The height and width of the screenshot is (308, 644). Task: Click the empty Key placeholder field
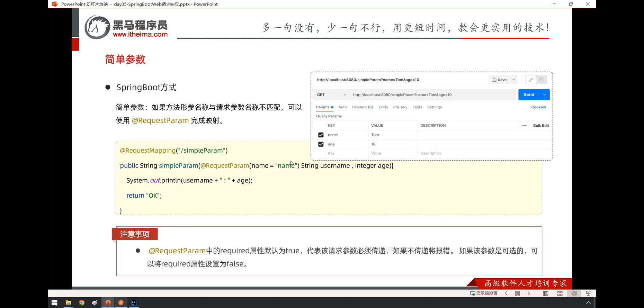[x=347, y=153]
